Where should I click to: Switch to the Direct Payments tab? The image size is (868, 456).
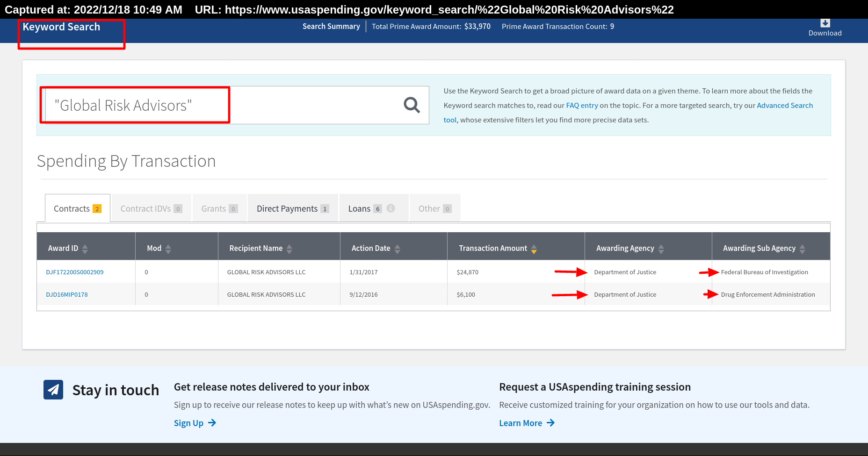tap(293, 208)
